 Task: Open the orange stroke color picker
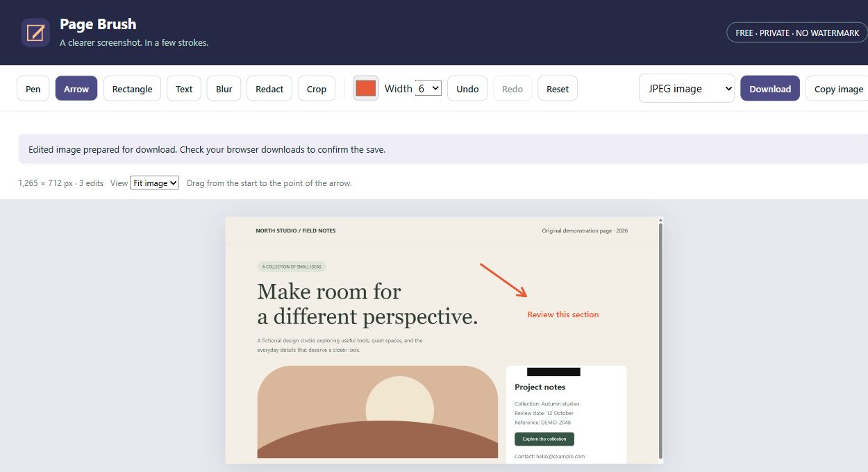point(366,88)
